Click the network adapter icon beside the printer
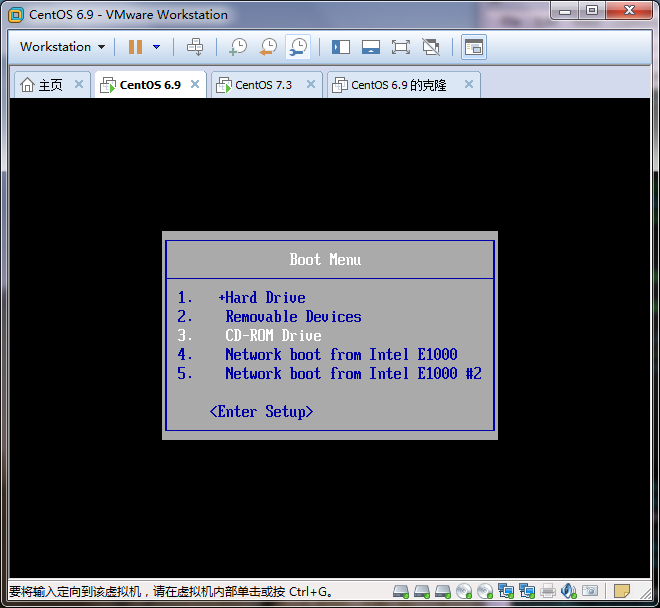 click(527, 592)
